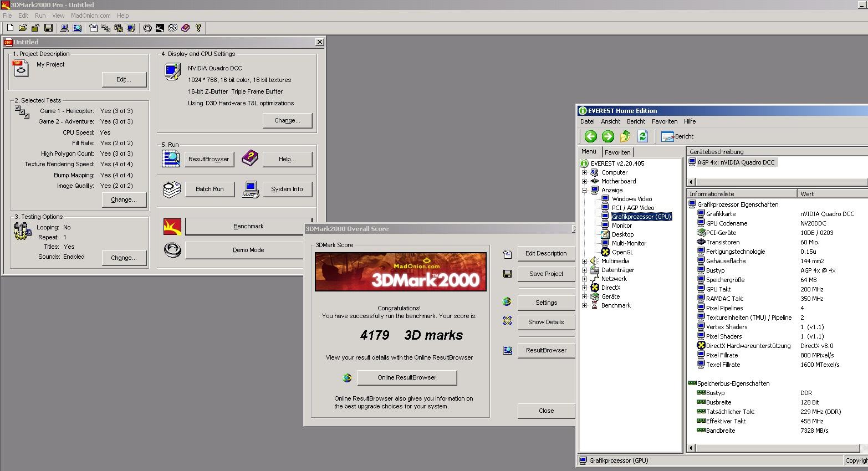The height and width of the screenshot is (471, 868).
Task: Click Change... button under Selected Tests
Action: click(x=124, y=199)
